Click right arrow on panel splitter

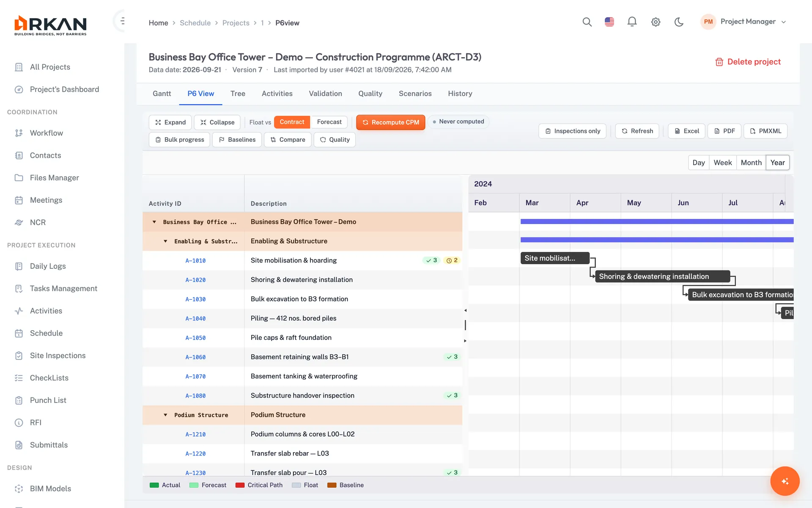[x=465, y=341]
